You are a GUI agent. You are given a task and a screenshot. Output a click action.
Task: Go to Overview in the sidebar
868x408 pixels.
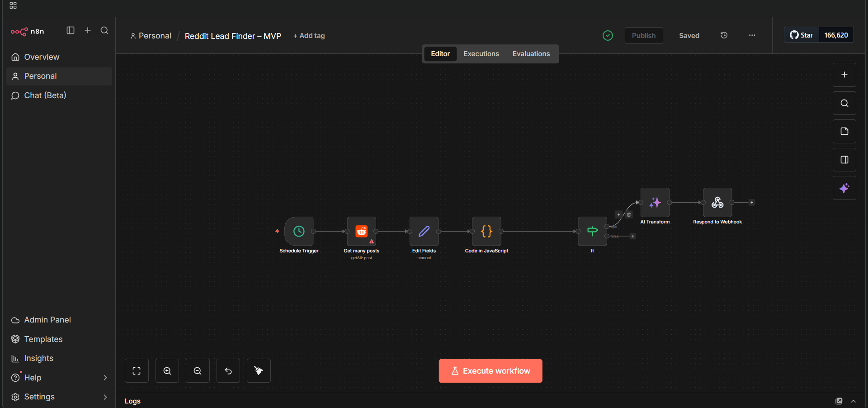click(x=59, y=57)
